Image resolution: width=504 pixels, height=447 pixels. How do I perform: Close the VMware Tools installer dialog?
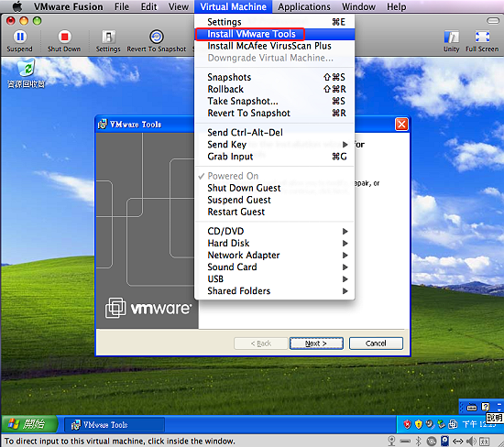coord(401,124)
